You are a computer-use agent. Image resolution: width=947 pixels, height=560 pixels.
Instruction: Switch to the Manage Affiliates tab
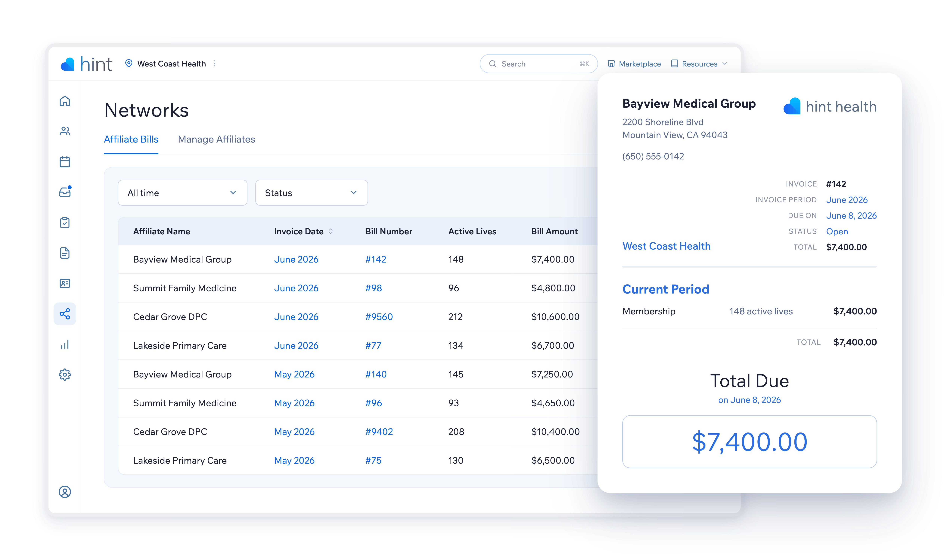tap(216, 139)
